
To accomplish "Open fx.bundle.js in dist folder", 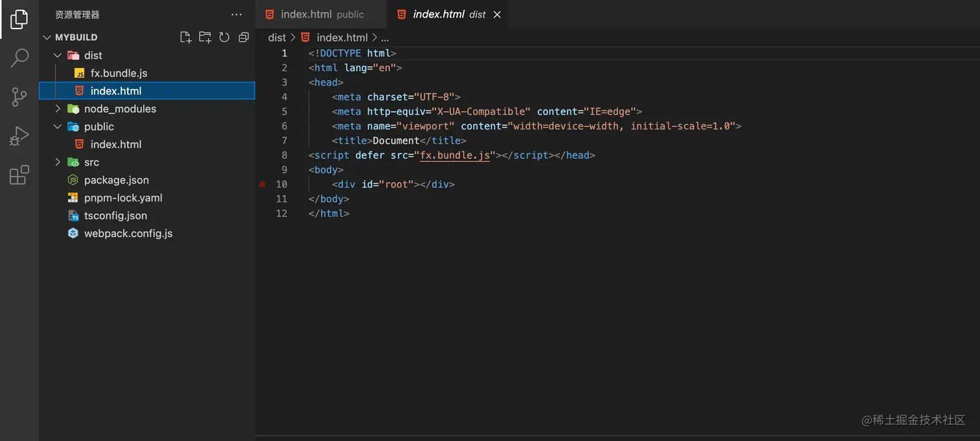I will (119, 73).
